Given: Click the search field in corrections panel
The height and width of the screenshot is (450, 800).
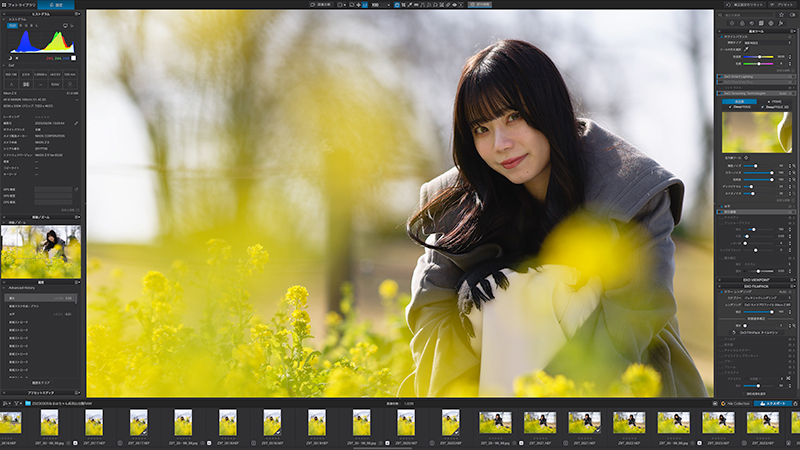Looking at the screenshot, I should click(746, 15).
